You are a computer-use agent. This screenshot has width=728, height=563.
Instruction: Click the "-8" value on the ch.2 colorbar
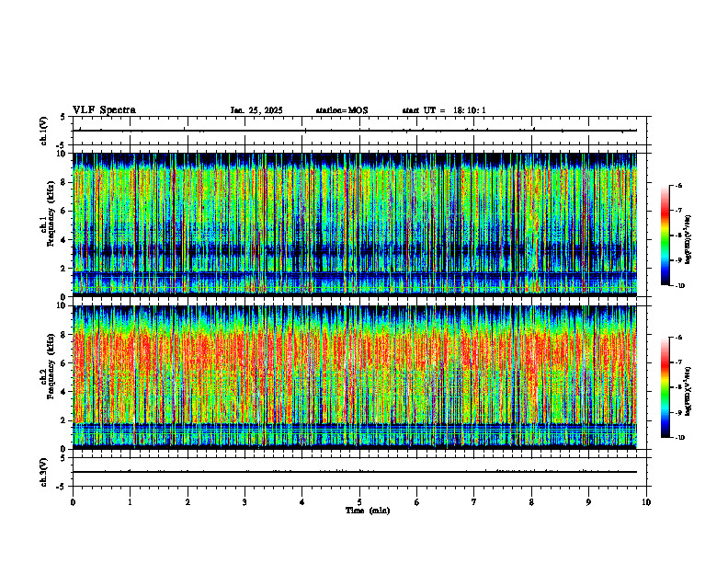click(678, 387)
